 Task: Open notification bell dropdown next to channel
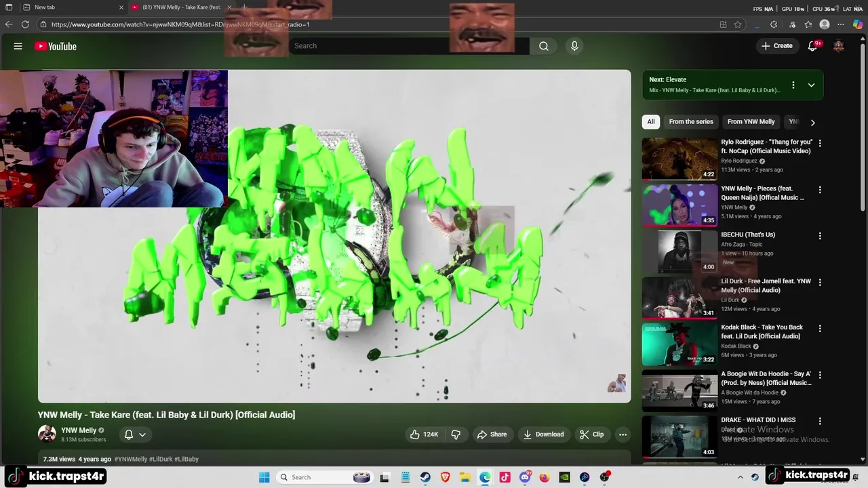(x=135, y=434)
